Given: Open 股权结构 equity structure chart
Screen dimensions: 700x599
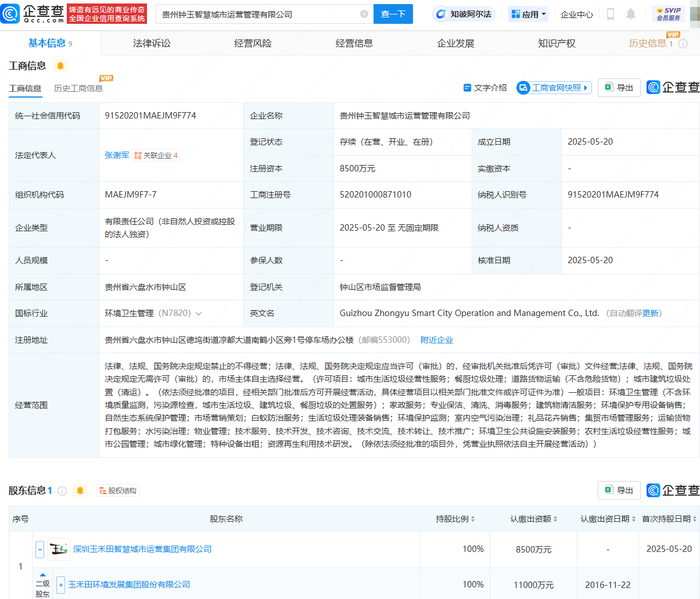Looking at the screenshot, I should [118, 491].
